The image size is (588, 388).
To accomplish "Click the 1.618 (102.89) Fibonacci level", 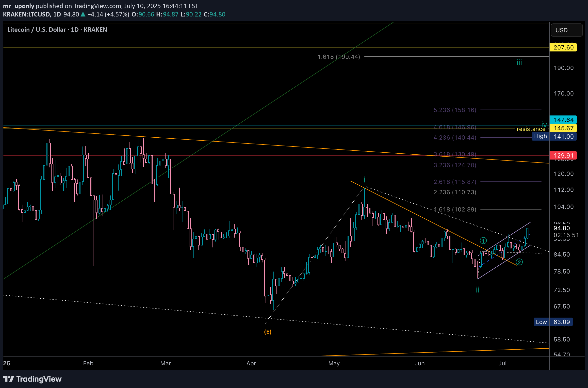I will click(x=455, y=210).
